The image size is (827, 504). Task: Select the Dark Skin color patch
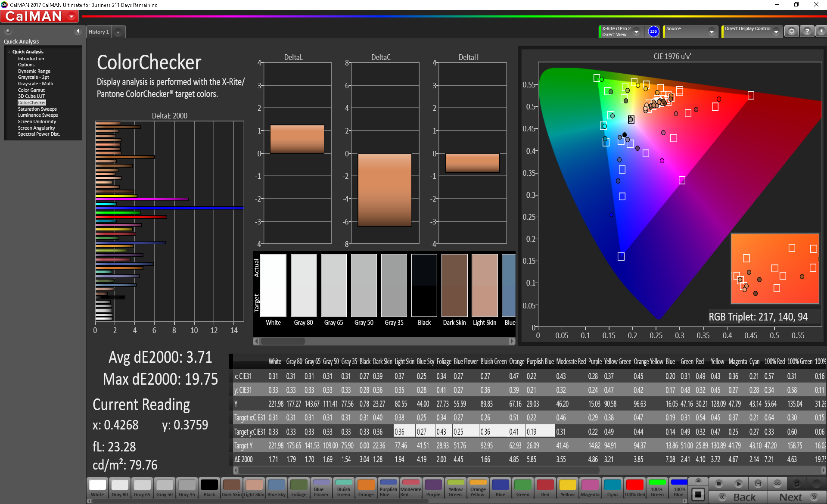232,488
